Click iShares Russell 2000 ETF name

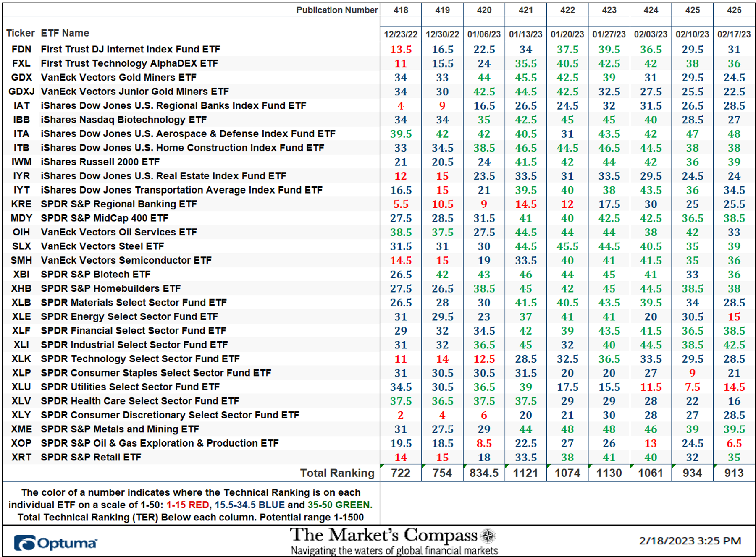click(x=100, y=162)
